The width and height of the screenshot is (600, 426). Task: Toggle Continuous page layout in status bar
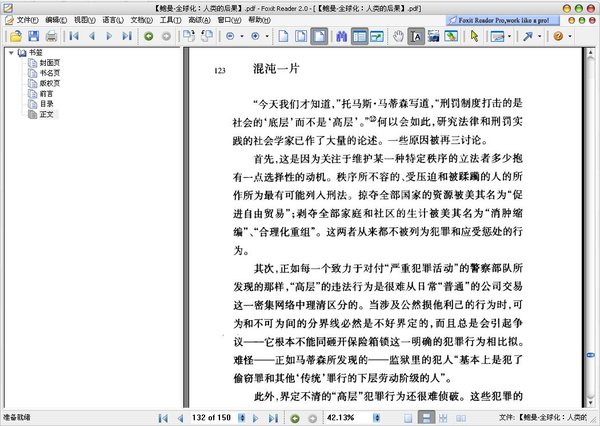coord(426,418)
